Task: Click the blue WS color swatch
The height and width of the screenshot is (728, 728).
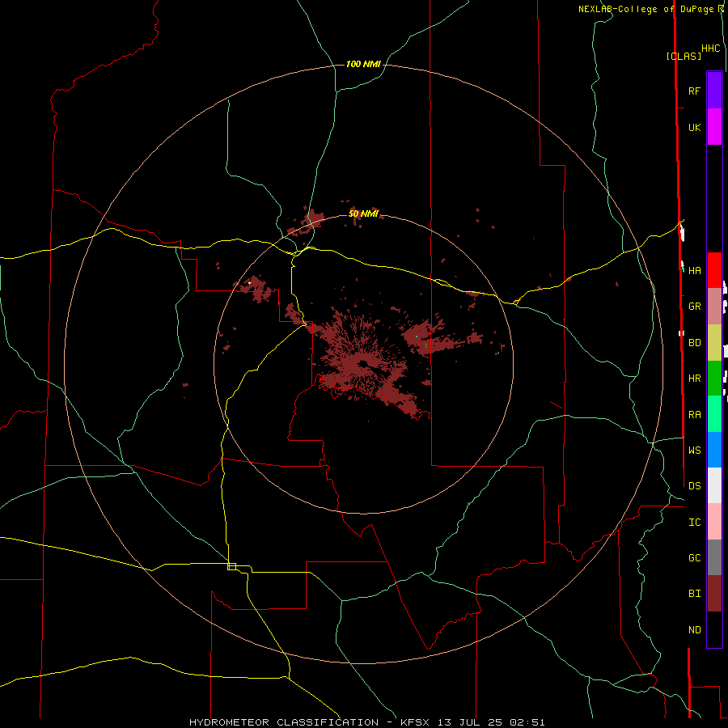Action: pos(714,450)
